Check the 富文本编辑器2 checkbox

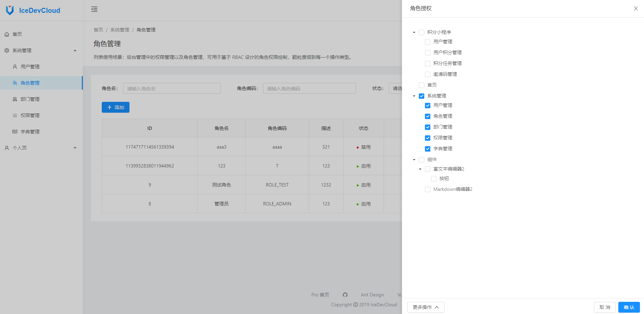click(428, 169)
